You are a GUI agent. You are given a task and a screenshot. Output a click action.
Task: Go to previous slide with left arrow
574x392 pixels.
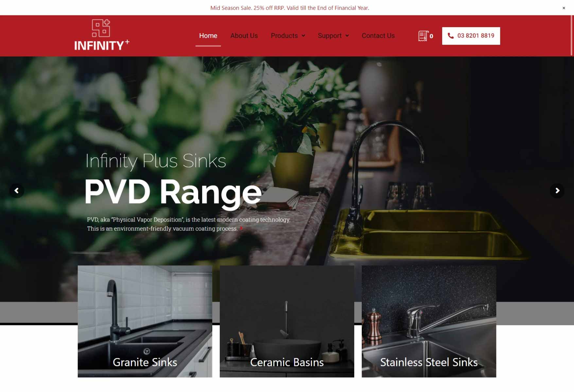16,191
